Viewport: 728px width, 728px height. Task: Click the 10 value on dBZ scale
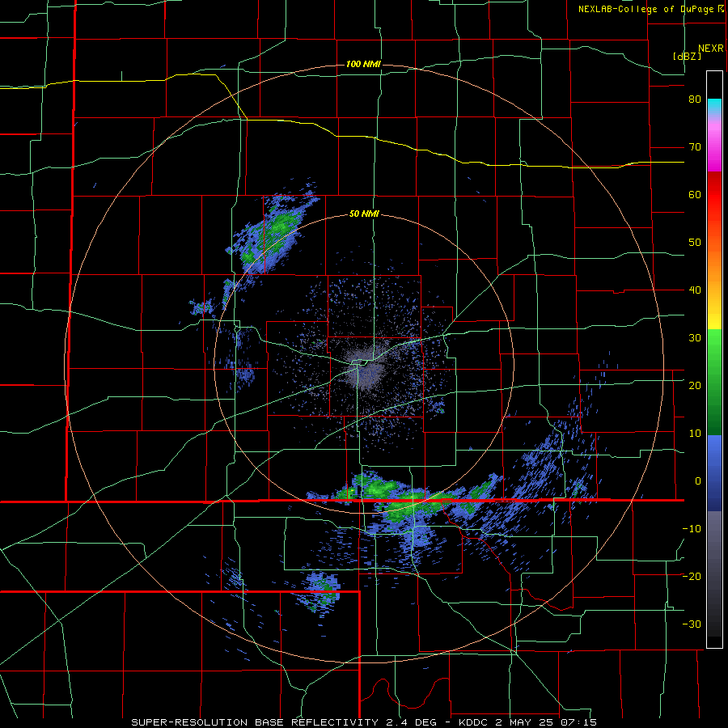click(x=695, y=434)
